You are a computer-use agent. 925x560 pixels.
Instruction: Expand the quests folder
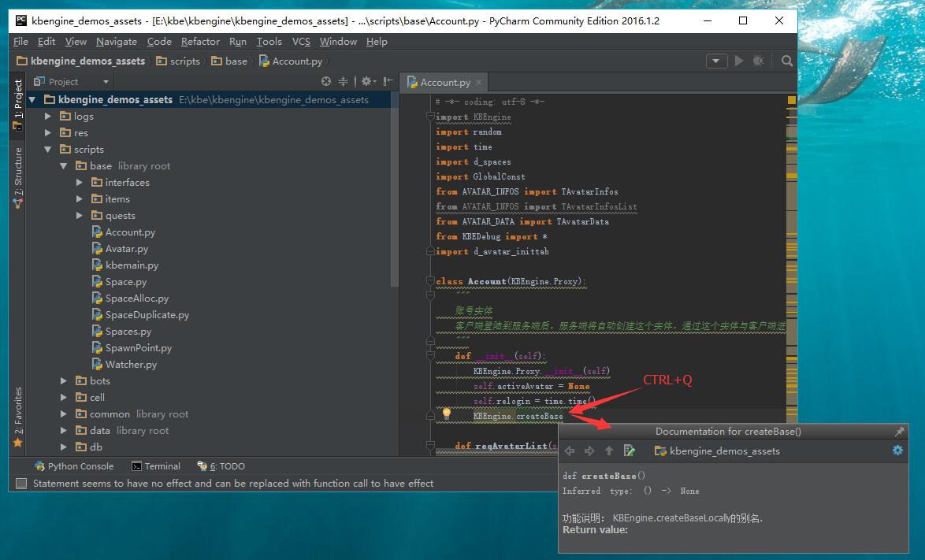[x=79, y=215]
